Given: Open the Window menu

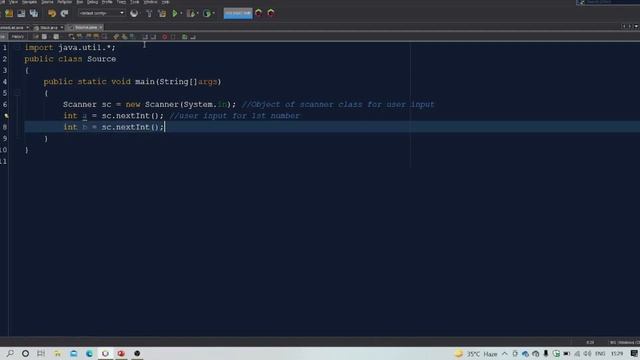Looking at the screenshot, I should pyautogui.click(x=150, y=2).
